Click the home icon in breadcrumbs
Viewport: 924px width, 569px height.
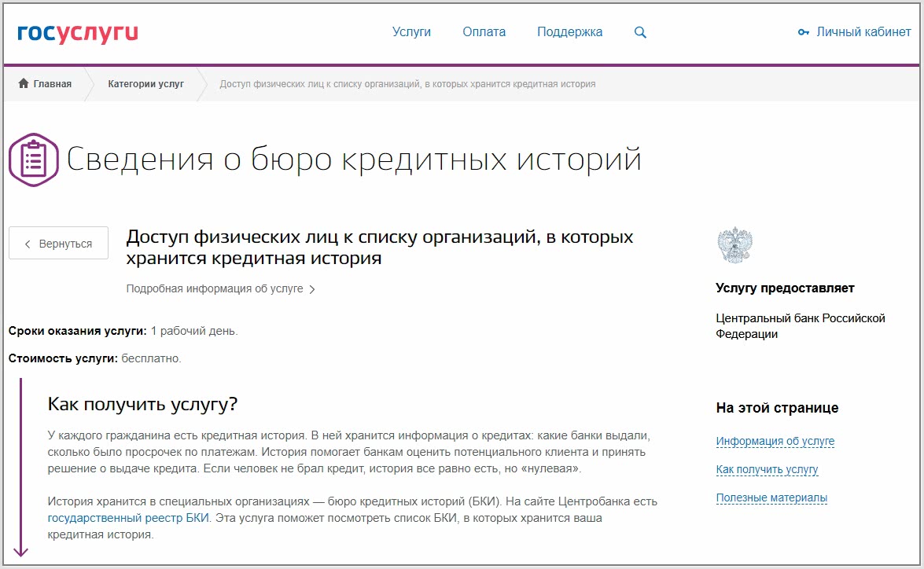pyautogui.click(x=24, y=84)
